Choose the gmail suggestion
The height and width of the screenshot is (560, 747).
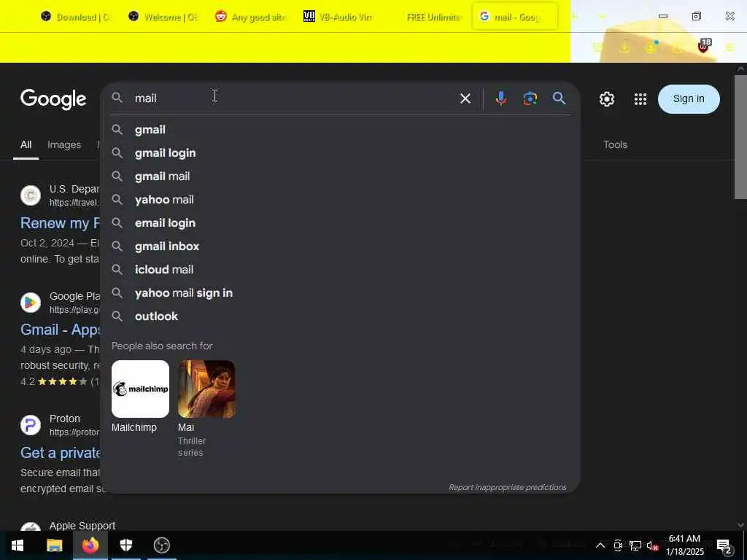pos(340,130)
